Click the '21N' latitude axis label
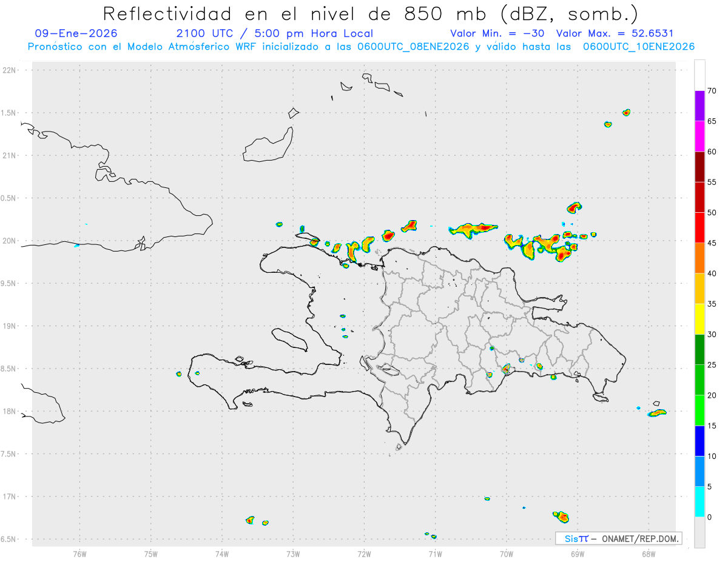This screenshot has width=728, height=562. [10, 155]
